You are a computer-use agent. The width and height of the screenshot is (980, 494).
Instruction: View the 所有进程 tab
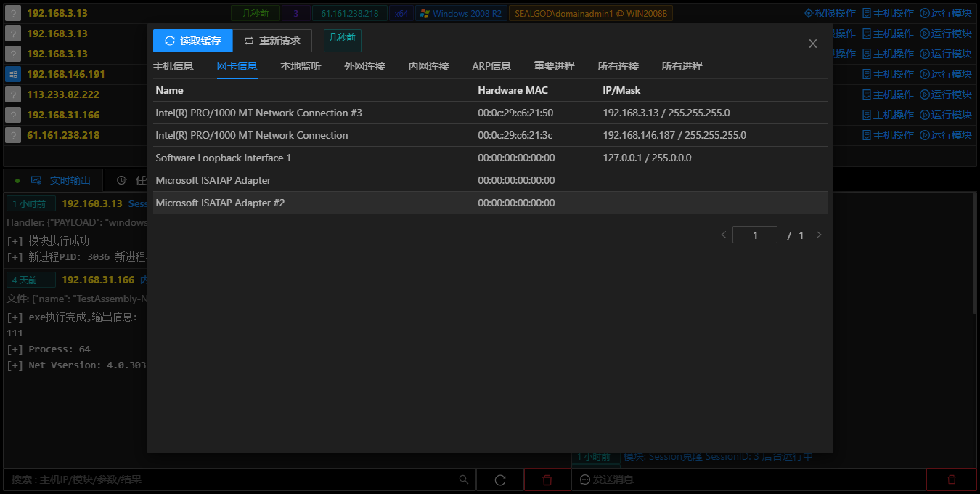[682, 66]
